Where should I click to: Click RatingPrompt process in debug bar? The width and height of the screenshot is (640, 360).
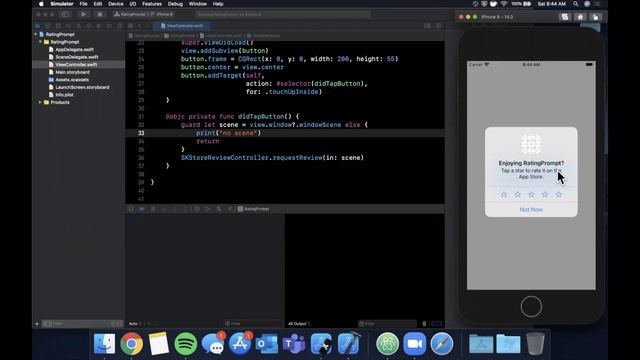pos(253,209)
